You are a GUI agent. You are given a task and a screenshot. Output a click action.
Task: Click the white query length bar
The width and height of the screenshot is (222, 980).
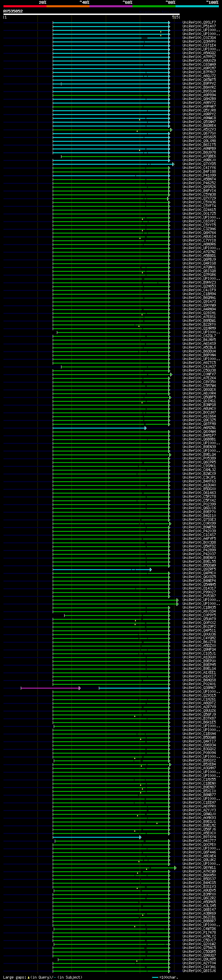click(x=92, y=15)
